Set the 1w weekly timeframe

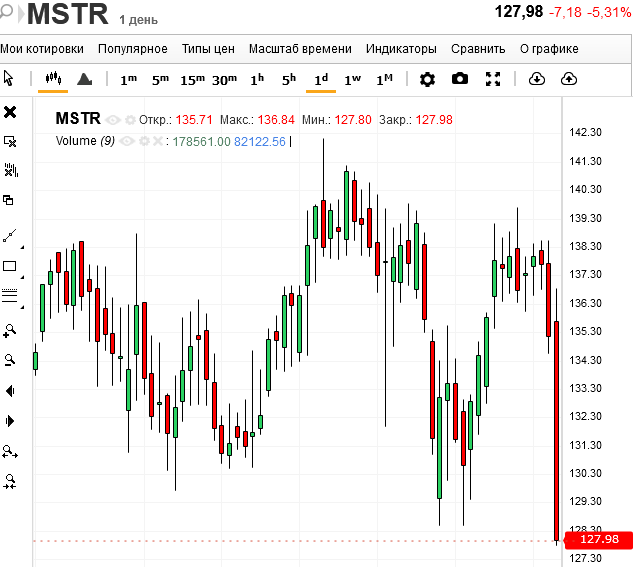pos(352,80)
